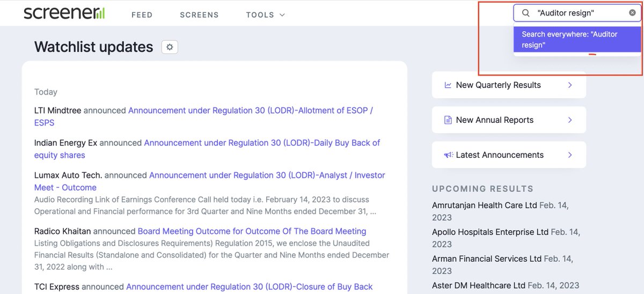Open Radico Khaitan Board Meeting Outcome link
Viewport: 644px width, 294px height.
252,231
